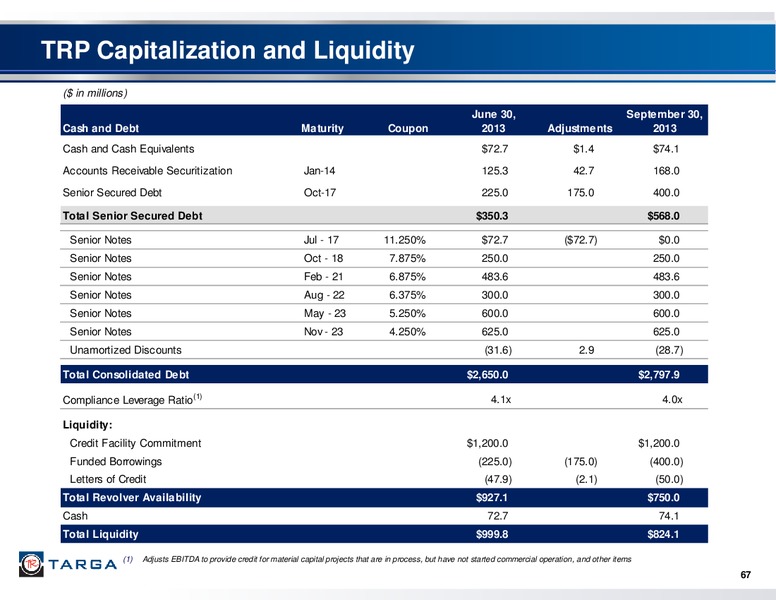The image size is (776, 600).
Task: Click the "$824.1" total
Action: (x=663, y=534)
